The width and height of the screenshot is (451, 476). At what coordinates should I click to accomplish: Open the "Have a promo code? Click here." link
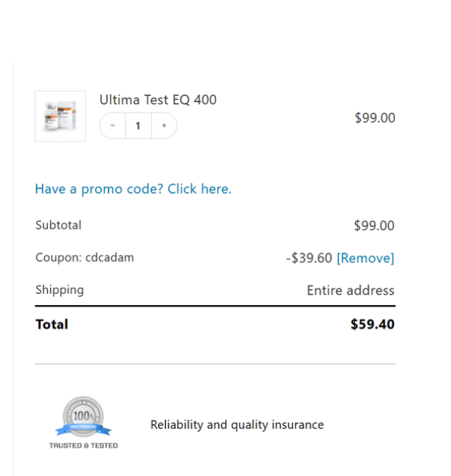[133, 189]
